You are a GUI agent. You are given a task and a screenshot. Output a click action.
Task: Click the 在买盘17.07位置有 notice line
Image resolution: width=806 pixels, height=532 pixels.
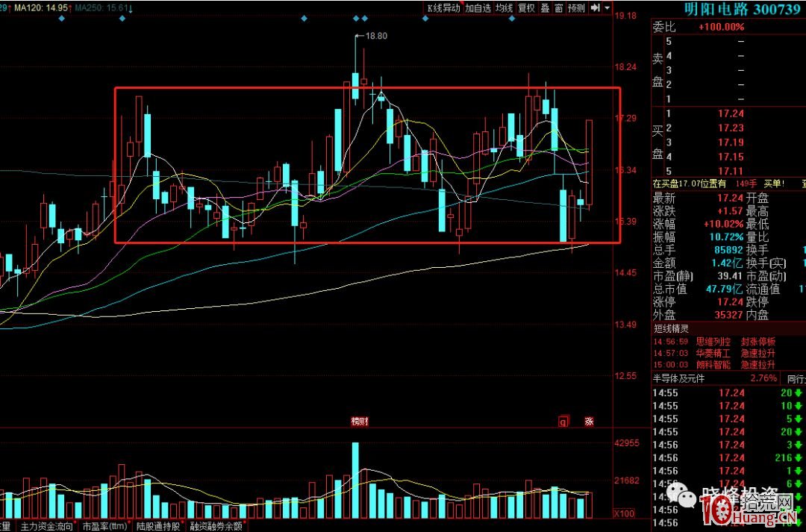(x=690, y=184)
